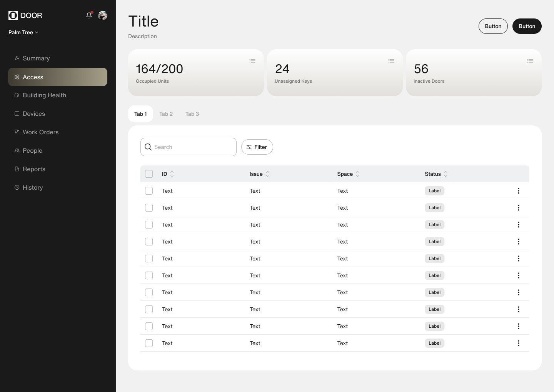Expand the Palm Tree property dropdown
554x392 pixels.
pos(23,32)
